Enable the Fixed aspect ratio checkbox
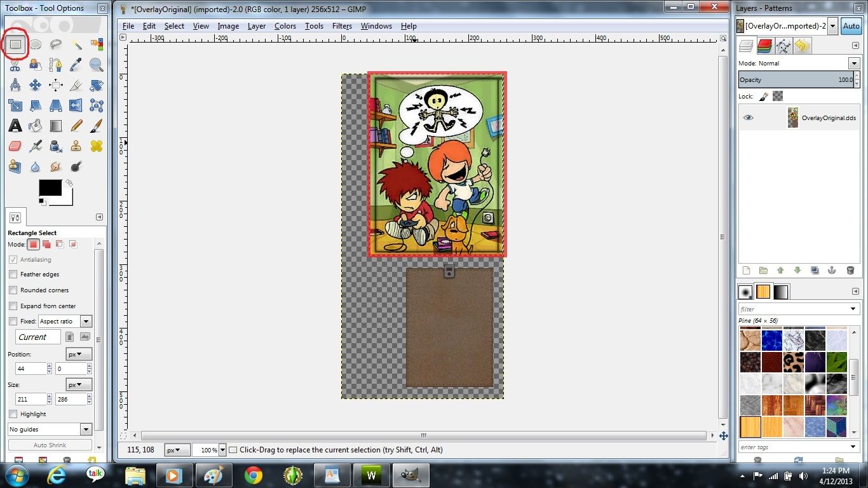The width and height of the screenshot is (868, 488). [13, 322]
